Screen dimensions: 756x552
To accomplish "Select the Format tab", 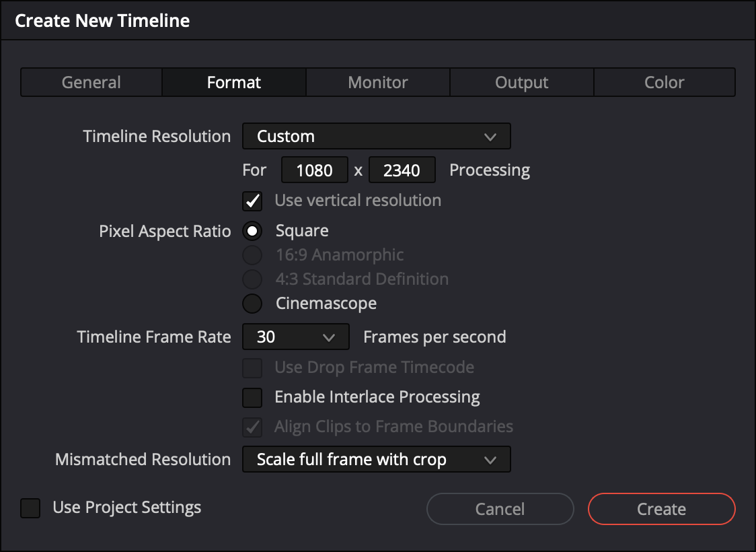I will point(234,82).
